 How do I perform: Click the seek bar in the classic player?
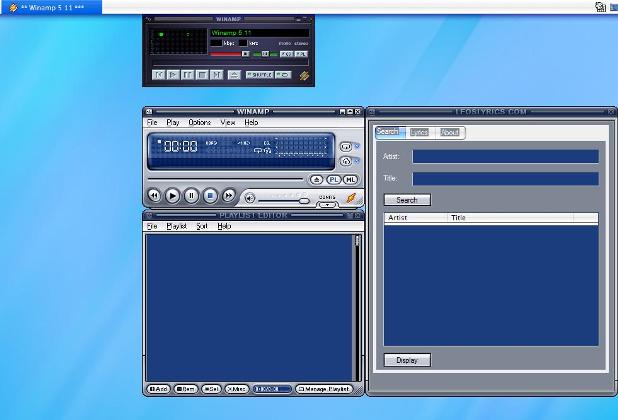pyautogui.click(x=230, y=64)
